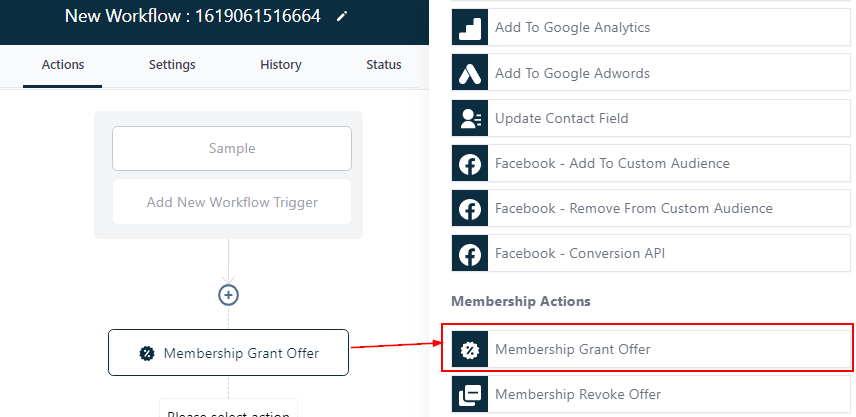Click the Google Adwords icon

(469, 73)
